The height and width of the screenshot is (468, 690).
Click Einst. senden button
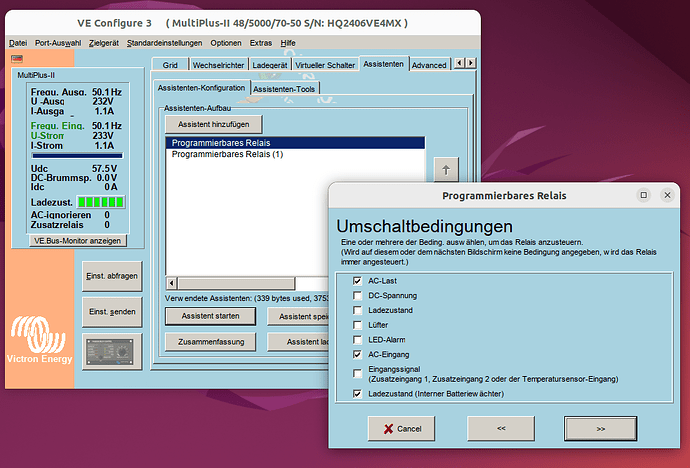(x=112, y=312)
